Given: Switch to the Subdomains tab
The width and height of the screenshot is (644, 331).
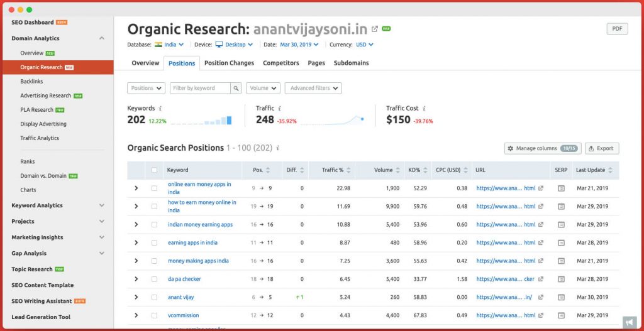Looking at the screenshot, I should [351, 63].
